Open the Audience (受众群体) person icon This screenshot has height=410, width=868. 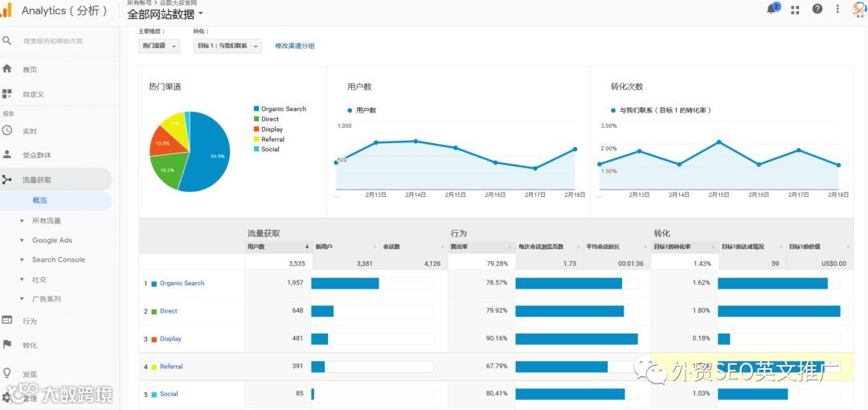(x=6, y=154)
